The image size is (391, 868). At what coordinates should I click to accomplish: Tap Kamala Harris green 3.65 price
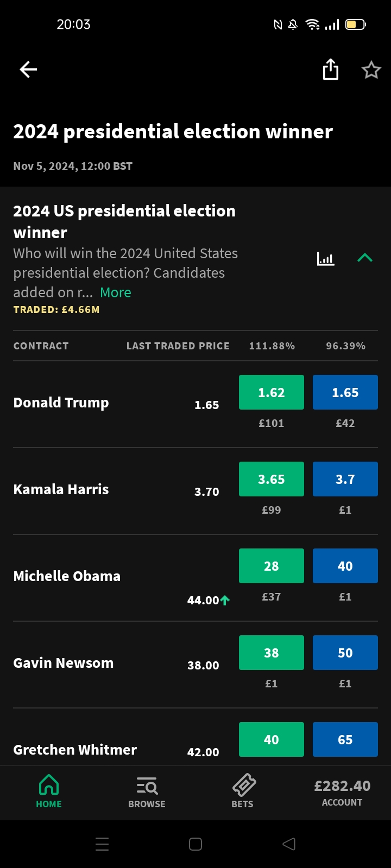click(x=272, y=479)
